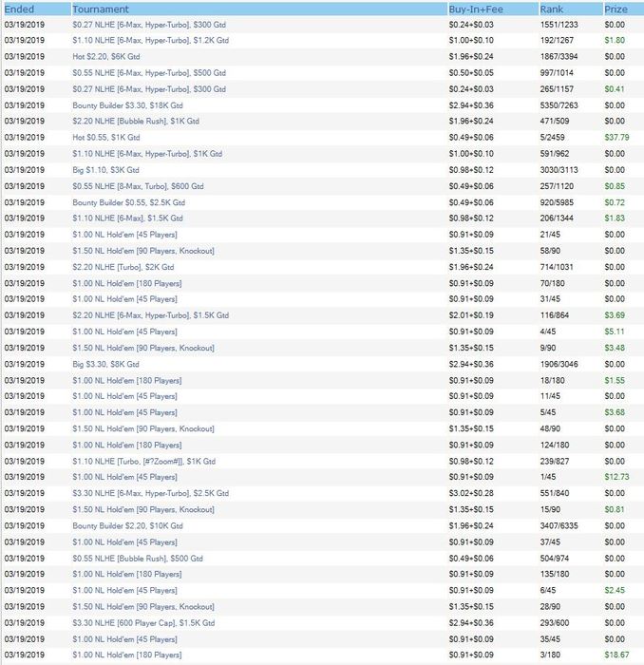Screen dimensions: 644x665
Task: Click the rank 293/600 cell
Action: [554, 623]
